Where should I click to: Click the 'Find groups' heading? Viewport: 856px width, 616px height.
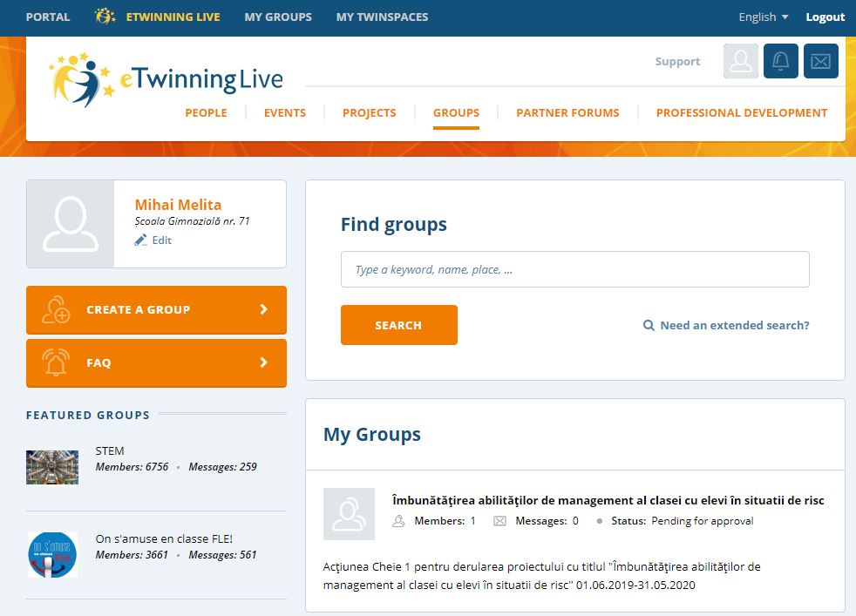tap(394, 225)
